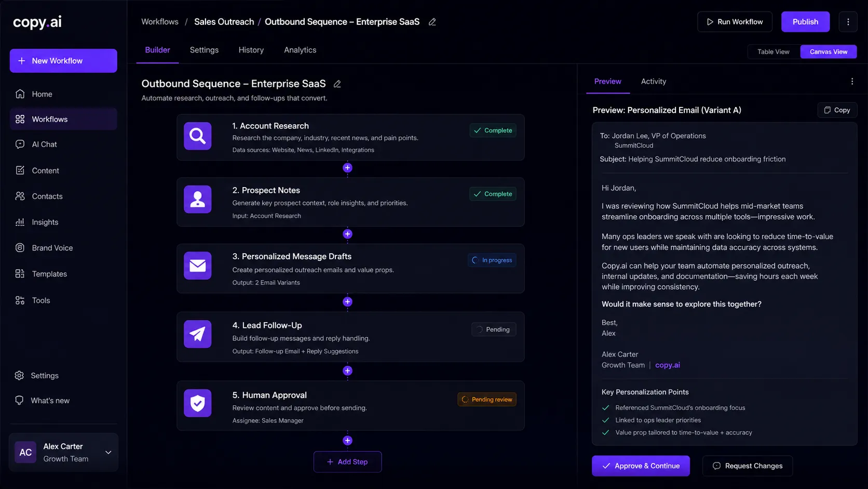Go to Content section
Screen dimensions: 868x489
pos(63,170)
